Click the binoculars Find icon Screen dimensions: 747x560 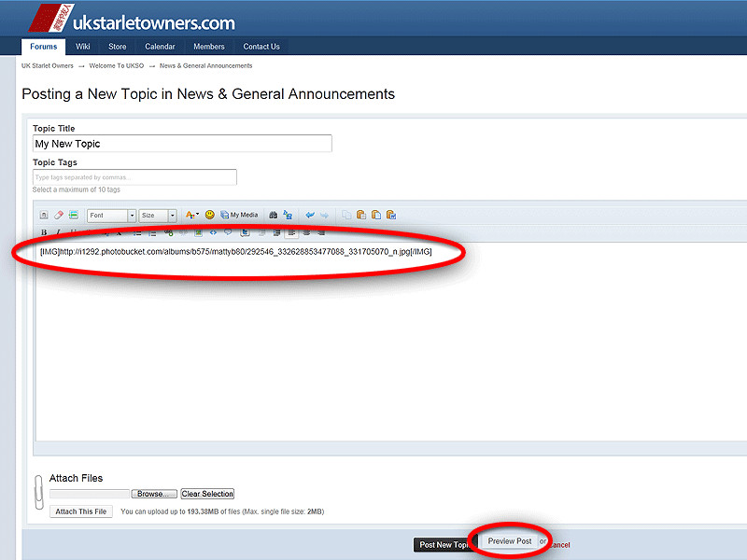pos(273,216)
